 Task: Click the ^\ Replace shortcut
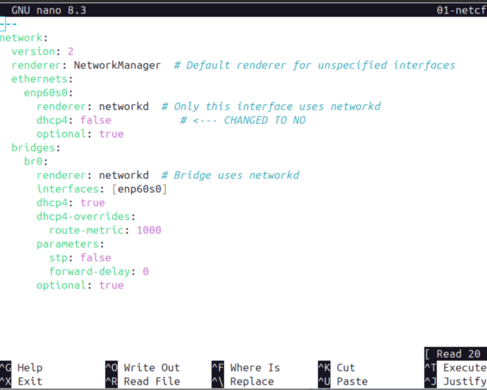(243, 381)
